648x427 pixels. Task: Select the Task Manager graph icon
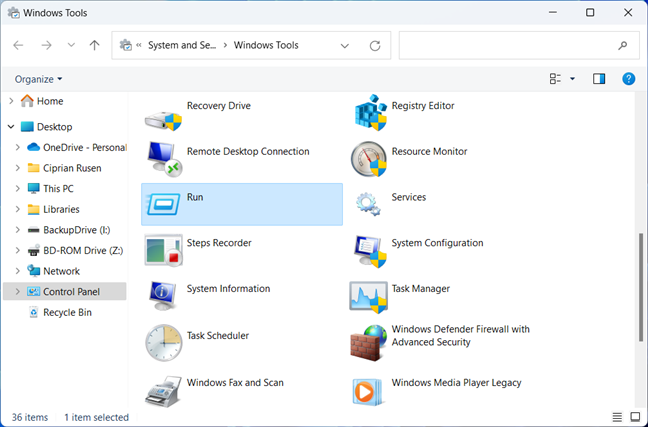point(369,297)
